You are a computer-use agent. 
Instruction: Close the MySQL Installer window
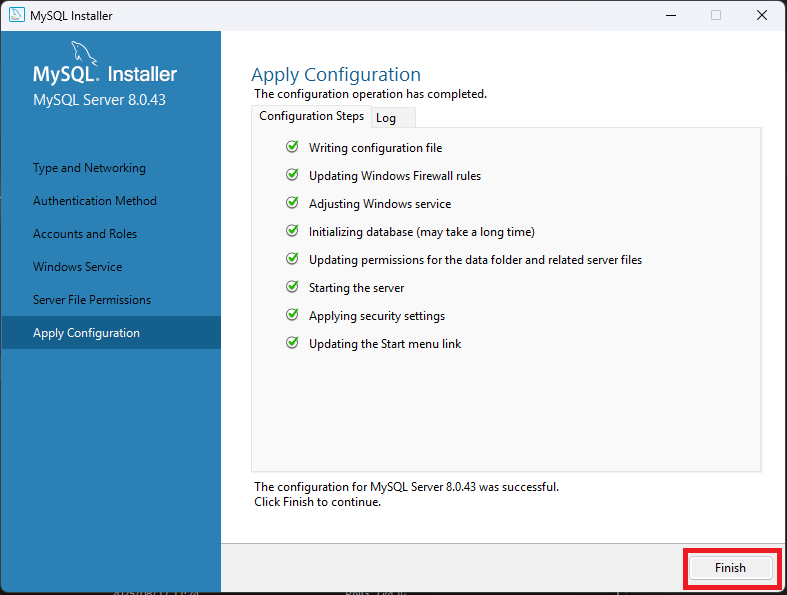762,15
